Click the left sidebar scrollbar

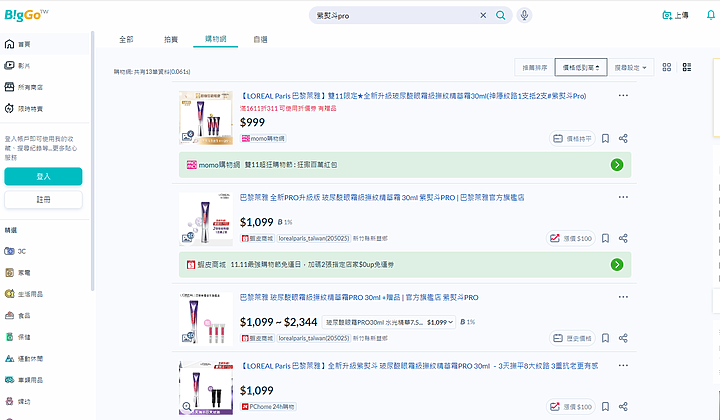92,161
